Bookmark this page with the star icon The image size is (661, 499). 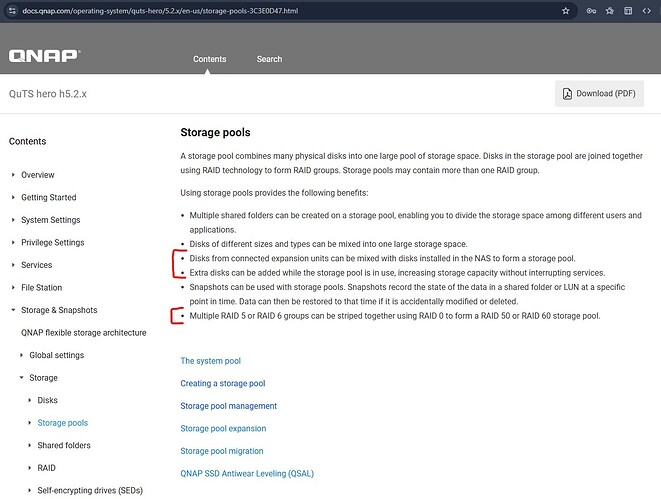[566, 11]
